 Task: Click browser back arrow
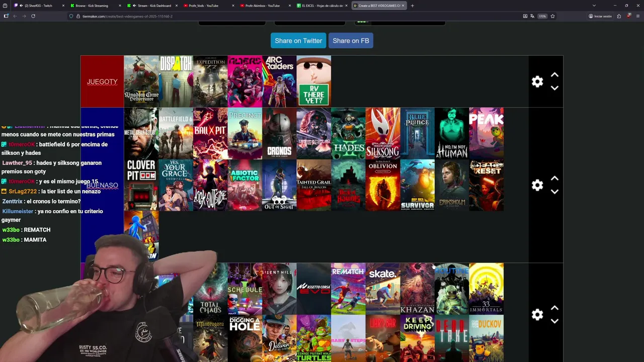(15, 16)
